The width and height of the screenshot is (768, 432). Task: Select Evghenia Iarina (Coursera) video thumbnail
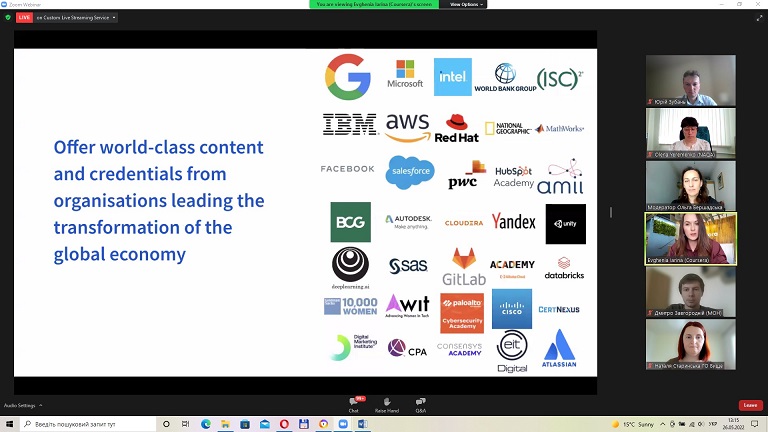tap(691, 239)
